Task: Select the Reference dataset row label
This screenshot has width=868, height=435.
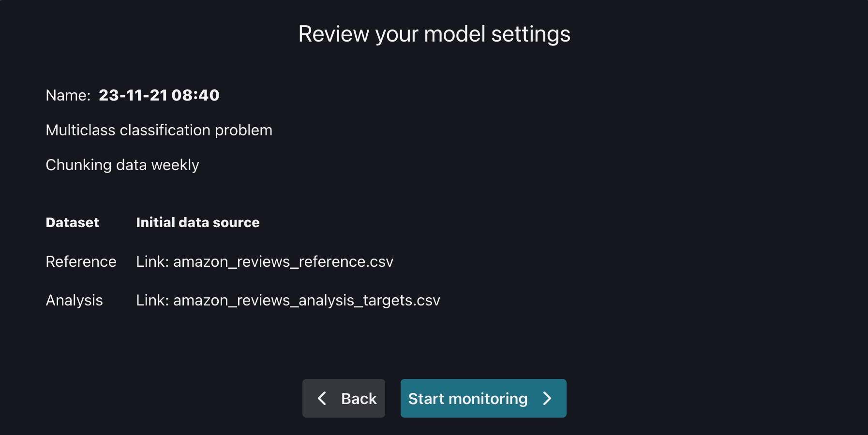Action: pos(81,261)
